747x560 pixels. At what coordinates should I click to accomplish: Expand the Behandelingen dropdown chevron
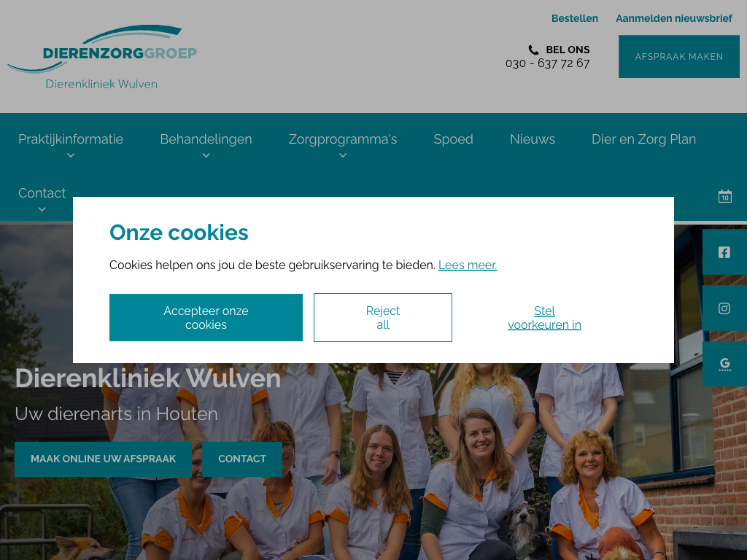206,155
